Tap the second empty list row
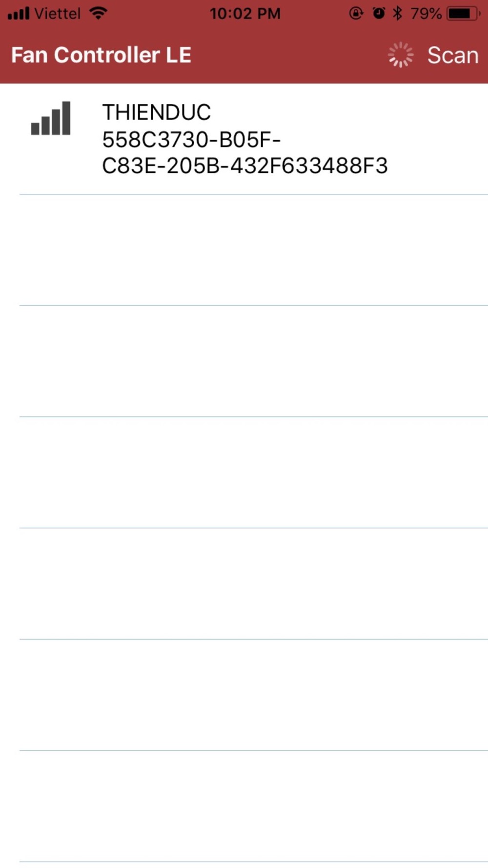The height and width of the screenshot is (868, 488). click(244, 361)
